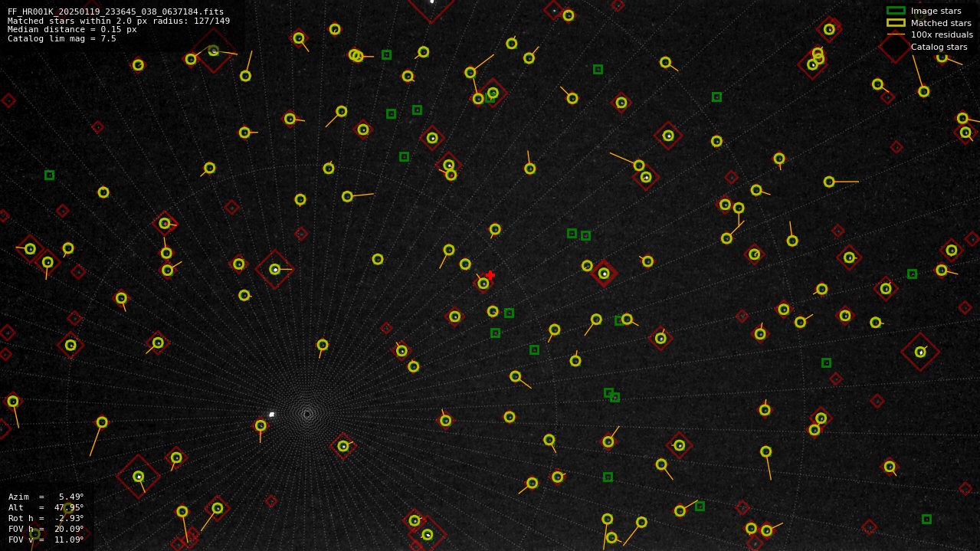
Task: Click the 'FOV v = 11.09°' readout
Action: click(x=46, y=540)
